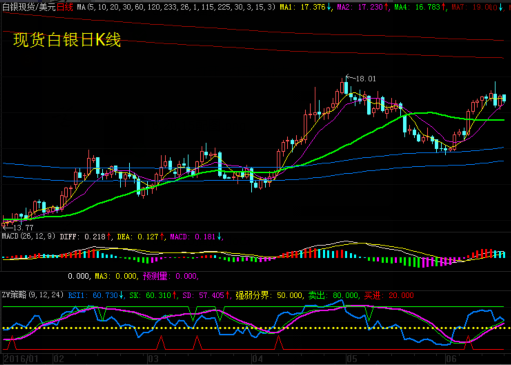Open the ZV策略 (9,12,24) indicator label
The height and width of the screenshot is (365, 511).
click(x=33, y=295)
